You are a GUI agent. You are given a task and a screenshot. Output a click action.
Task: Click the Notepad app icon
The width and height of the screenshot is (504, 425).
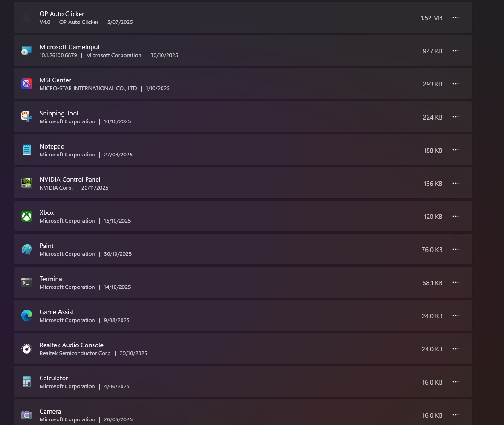tap(27, 150)
